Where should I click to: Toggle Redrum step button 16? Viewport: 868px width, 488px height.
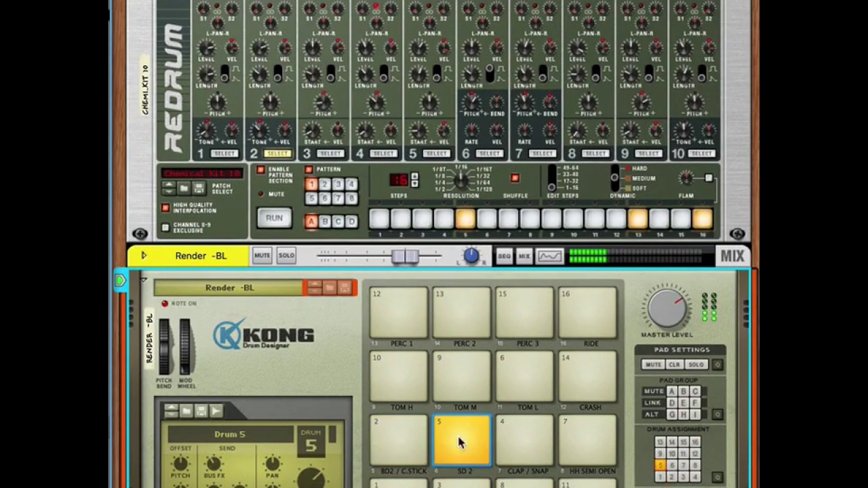[x=702, y=218]
